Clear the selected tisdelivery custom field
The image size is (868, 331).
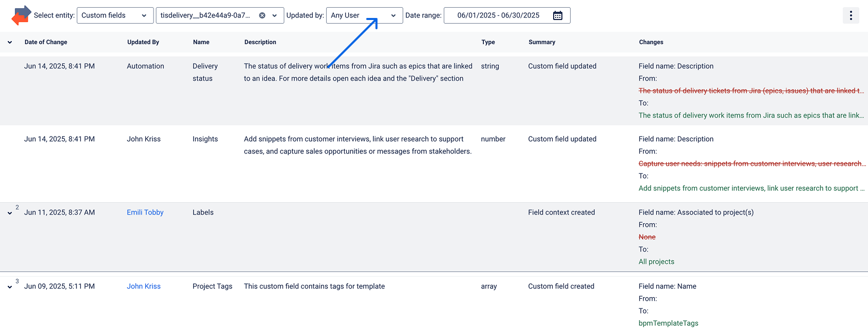[262, 15]
